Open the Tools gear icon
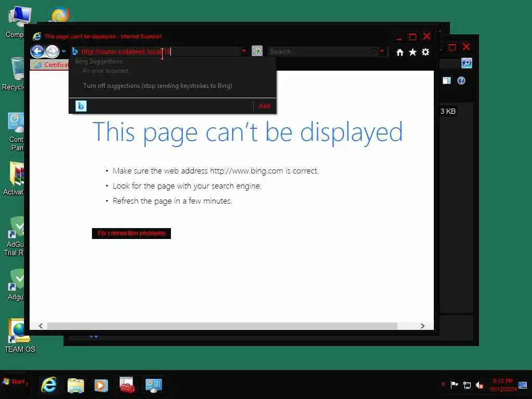The width and height of the screenshot is (532, 399). click(x=425, y=52)
